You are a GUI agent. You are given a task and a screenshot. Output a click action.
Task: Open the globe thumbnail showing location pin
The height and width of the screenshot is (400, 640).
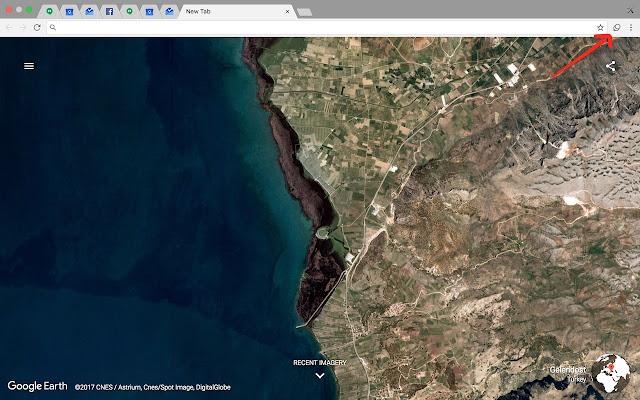pos(611,373)
